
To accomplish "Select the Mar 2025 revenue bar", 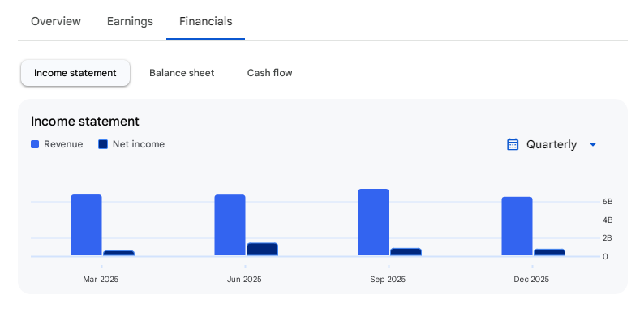I will (86, 225).
